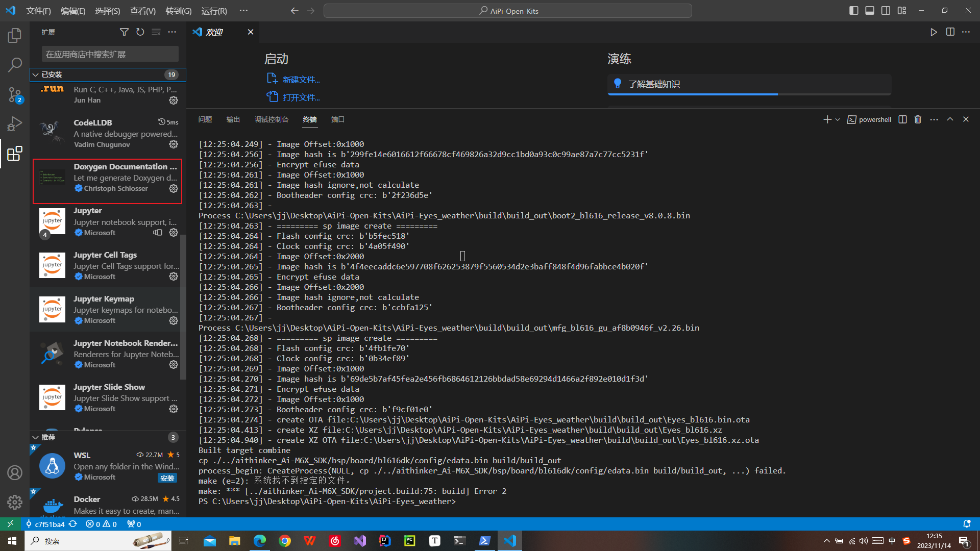Select the Extensions view icon

tap(15, 154)
